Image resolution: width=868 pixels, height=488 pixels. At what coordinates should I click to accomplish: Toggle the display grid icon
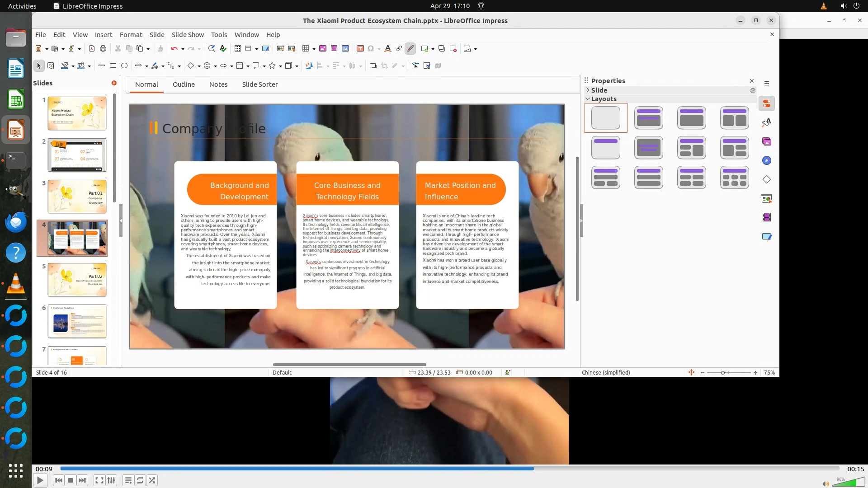point(238,49)
